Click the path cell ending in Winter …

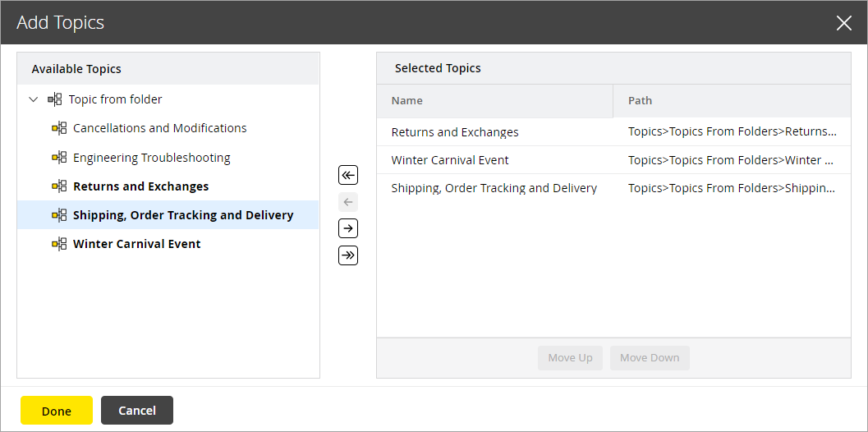732,160
